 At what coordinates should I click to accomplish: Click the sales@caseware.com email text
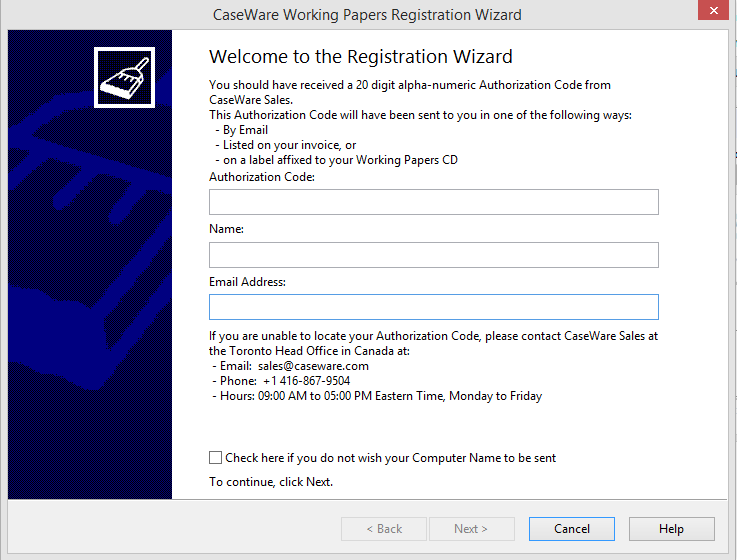coord(314,366)
